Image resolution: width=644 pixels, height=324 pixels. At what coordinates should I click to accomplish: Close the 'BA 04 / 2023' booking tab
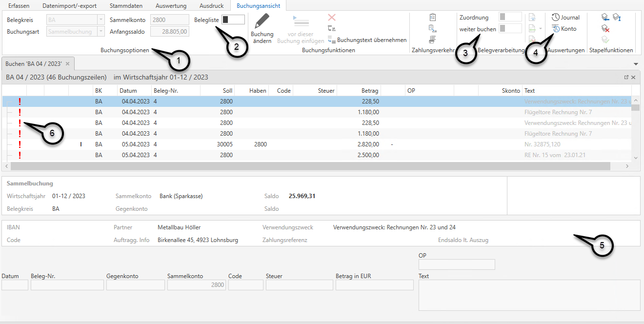pos(68,64)
